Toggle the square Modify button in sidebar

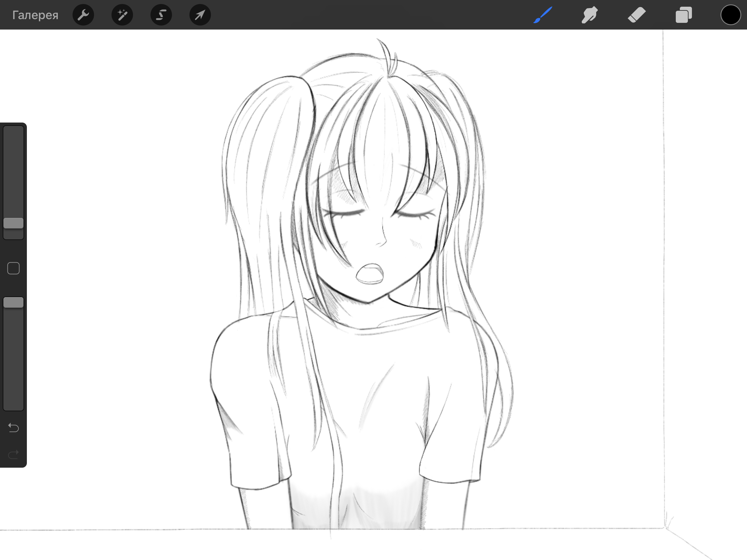click(x=13, y=268)
